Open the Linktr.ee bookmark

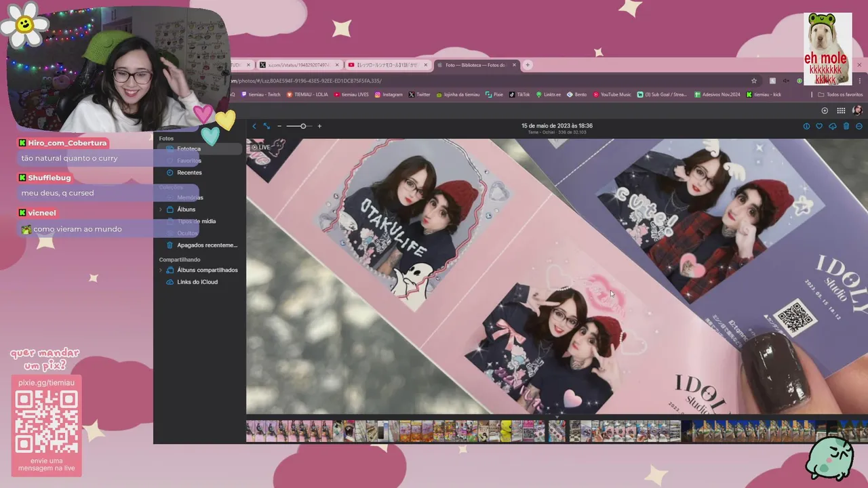coord(549,95)
